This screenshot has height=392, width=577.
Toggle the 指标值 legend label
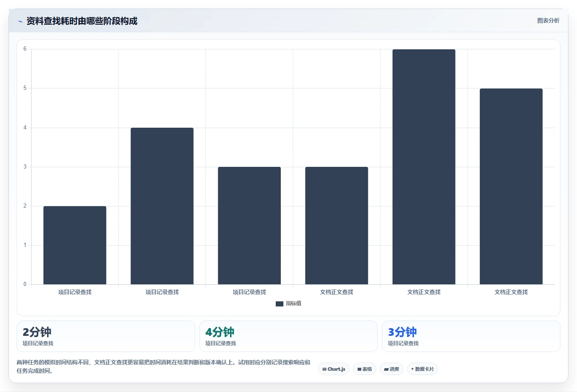[x=294, y=303]
